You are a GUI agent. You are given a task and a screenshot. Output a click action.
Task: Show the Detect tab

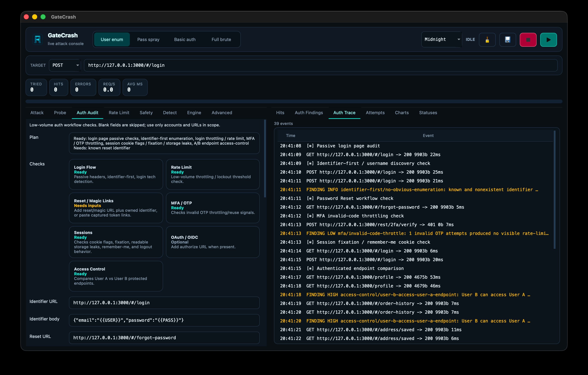170,113
